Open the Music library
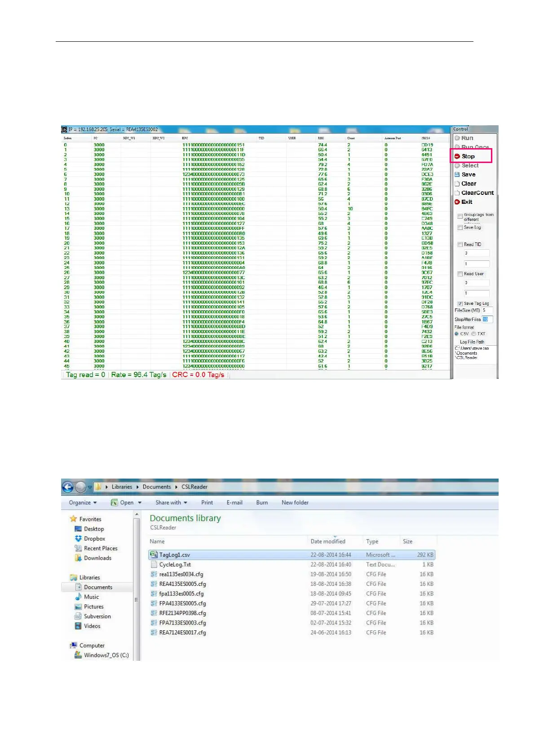Screen dimensions: 535x756 87,597
